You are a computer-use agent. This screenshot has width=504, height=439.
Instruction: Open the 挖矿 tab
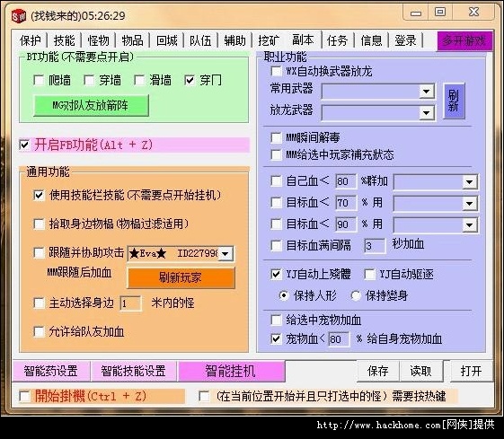pos(269,40)
